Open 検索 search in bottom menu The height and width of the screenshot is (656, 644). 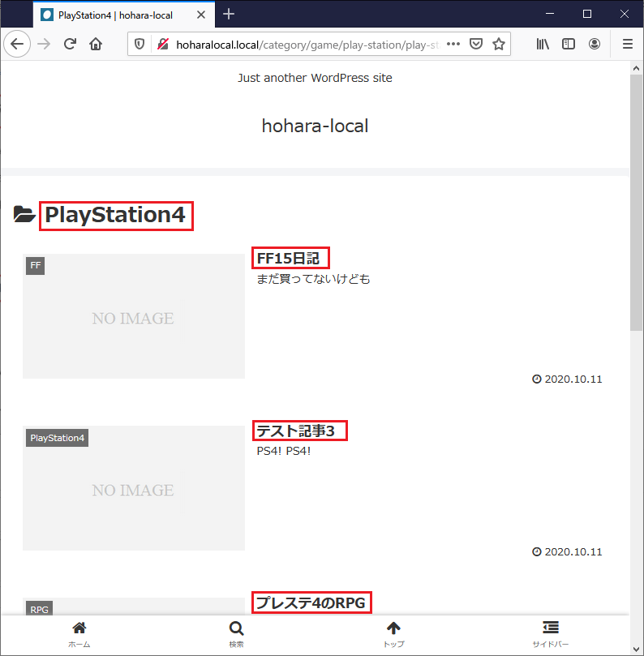[x=236, y=633]
